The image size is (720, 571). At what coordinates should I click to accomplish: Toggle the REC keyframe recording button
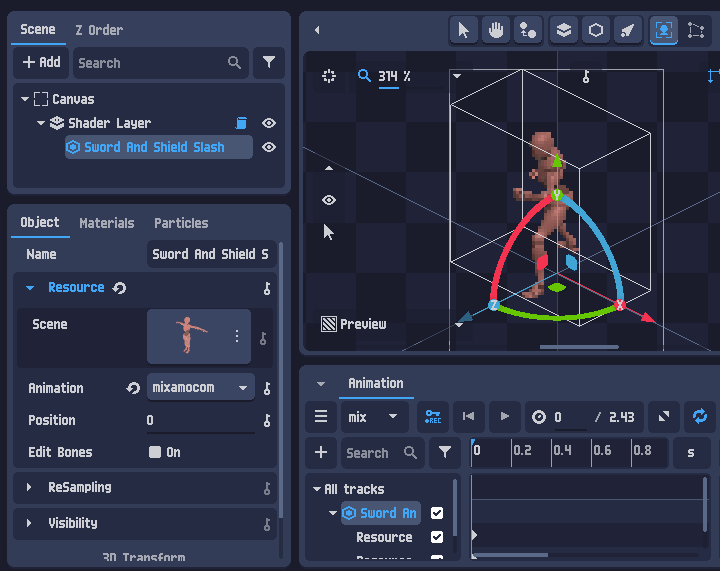pos(433,416)
